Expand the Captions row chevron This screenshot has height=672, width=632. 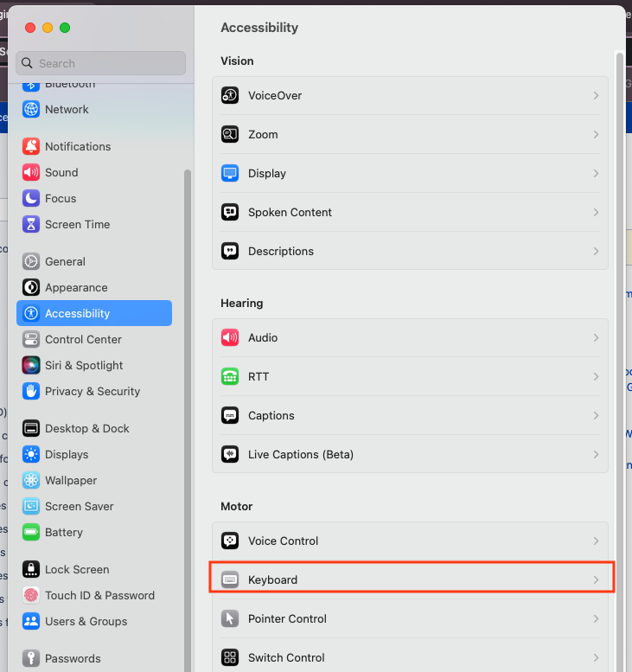[596, 415]
